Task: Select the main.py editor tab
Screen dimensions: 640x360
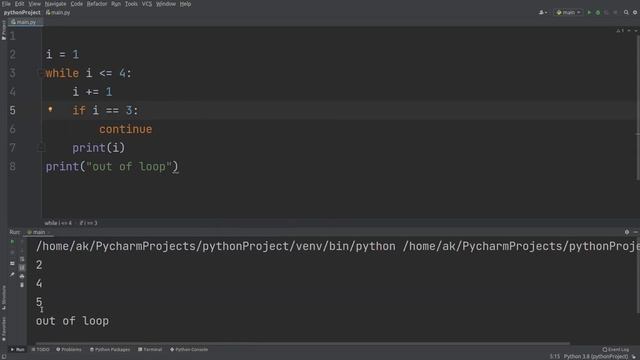Action: [24, 22]
